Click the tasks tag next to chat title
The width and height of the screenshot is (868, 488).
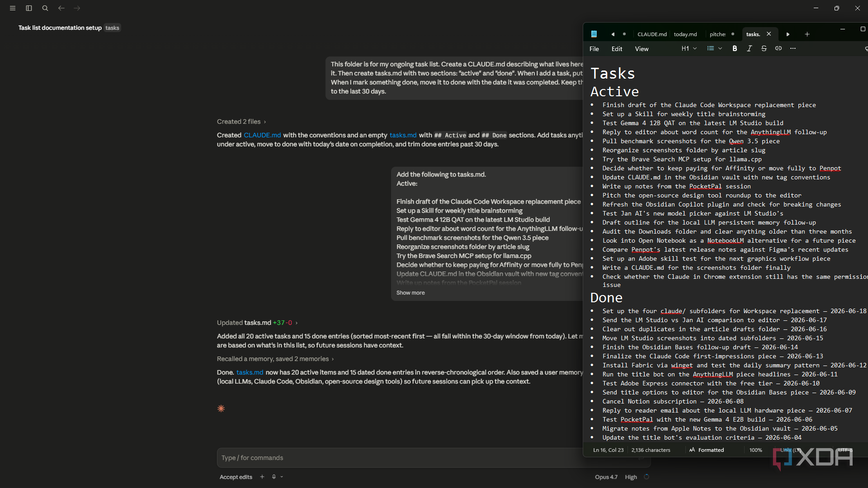click(112, 28)
